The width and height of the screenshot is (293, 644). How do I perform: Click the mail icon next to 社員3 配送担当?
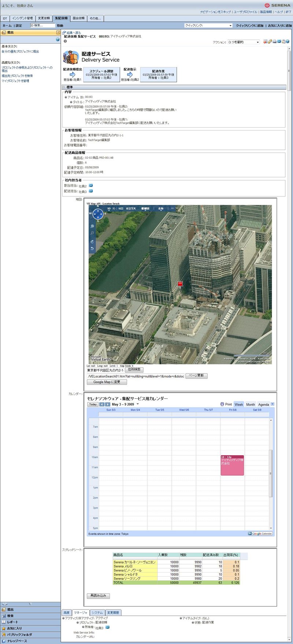(x=91, y=191)
